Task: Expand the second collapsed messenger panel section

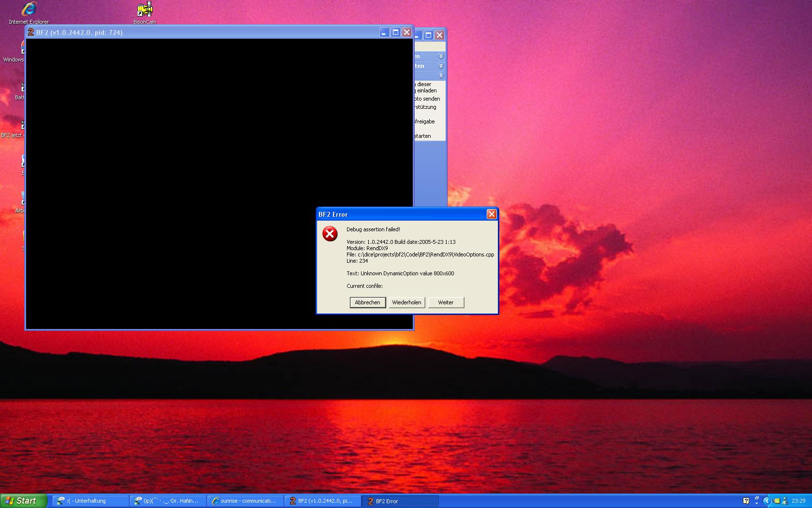Action: (441, 66)
